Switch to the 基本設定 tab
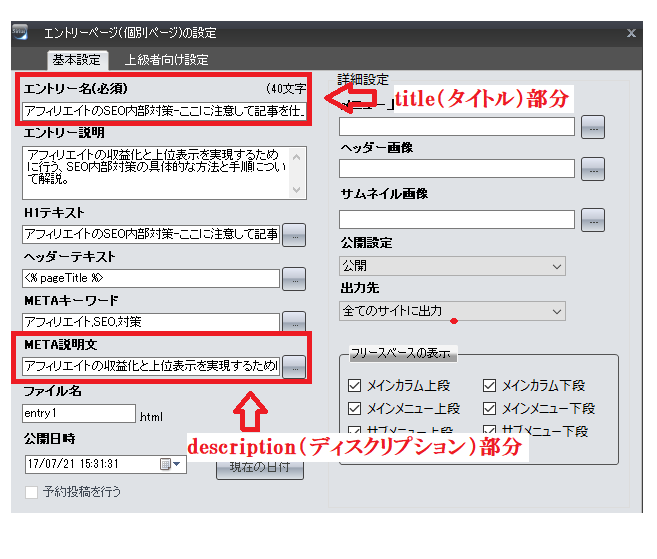 (77, 60)
